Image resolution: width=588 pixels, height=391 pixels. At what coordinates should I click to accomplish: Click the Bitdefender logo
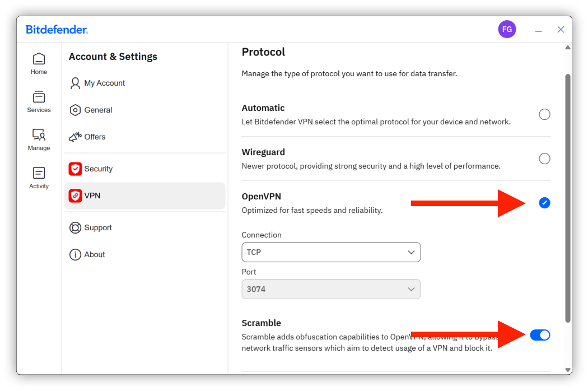[57, 29]
